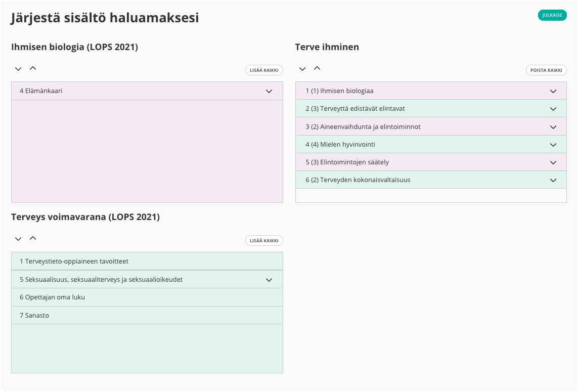
Task: Expand 5 Seksuaalisuus chapter chevron
Action: tap(269, 280)
